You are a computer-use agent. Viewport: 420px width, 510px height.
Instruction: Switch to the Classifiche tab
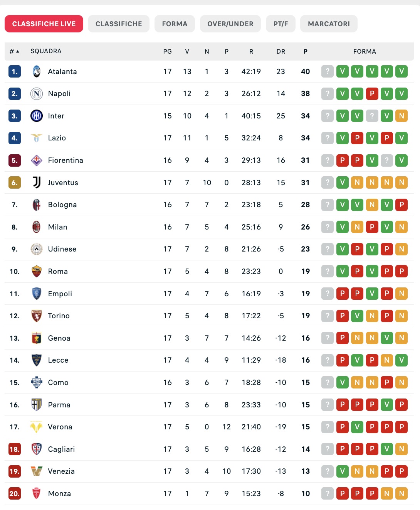tap(119, 24)
